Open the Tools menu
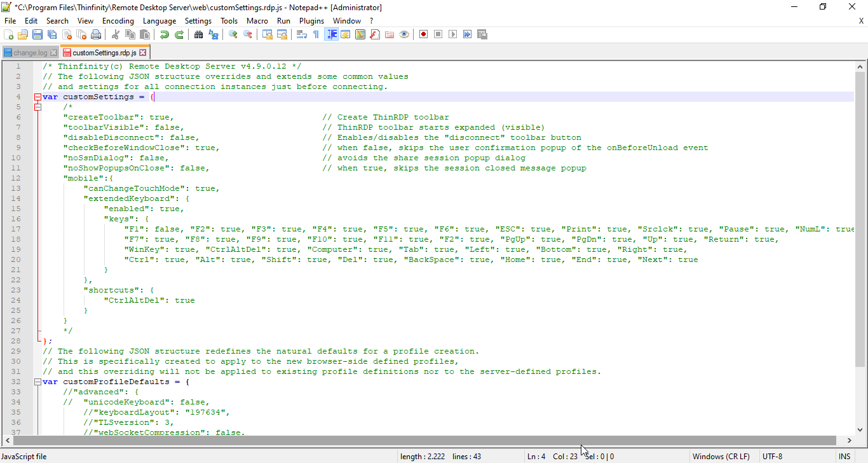The height and width of the screenshot is (463, 868). pyautogui.click(x=229, y=20)
